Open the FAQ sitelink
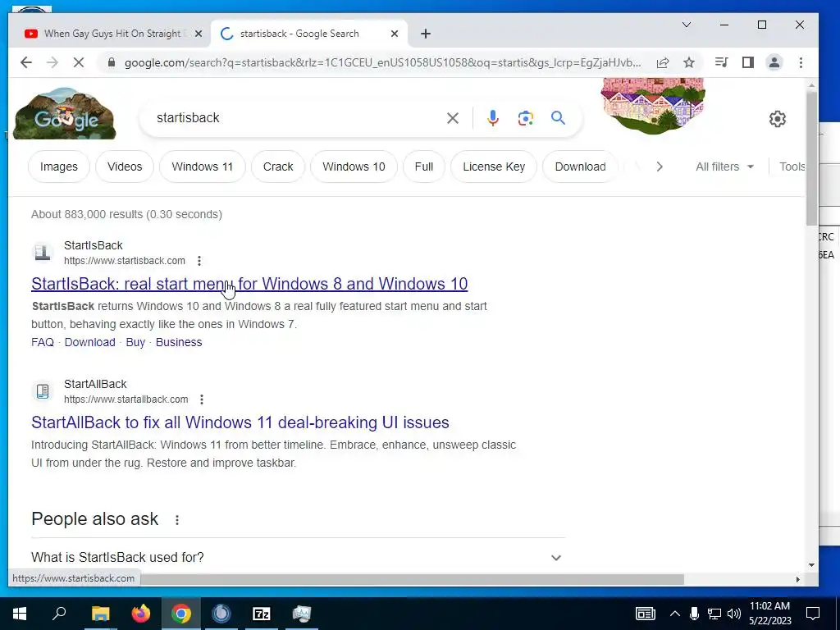840x630 pixels. [43, 342]
